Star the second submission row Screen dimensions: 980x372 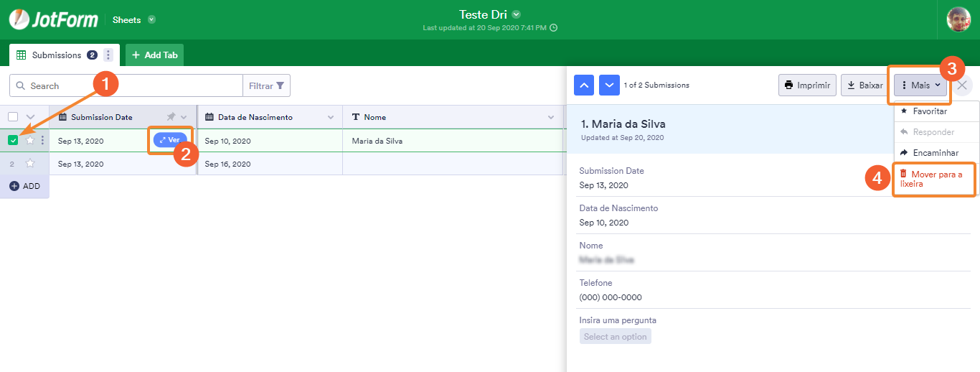click(x=30, y=164)
